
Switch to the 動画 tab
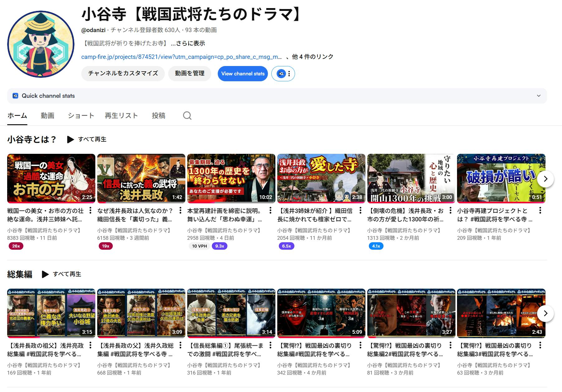(x=47, y=116)
